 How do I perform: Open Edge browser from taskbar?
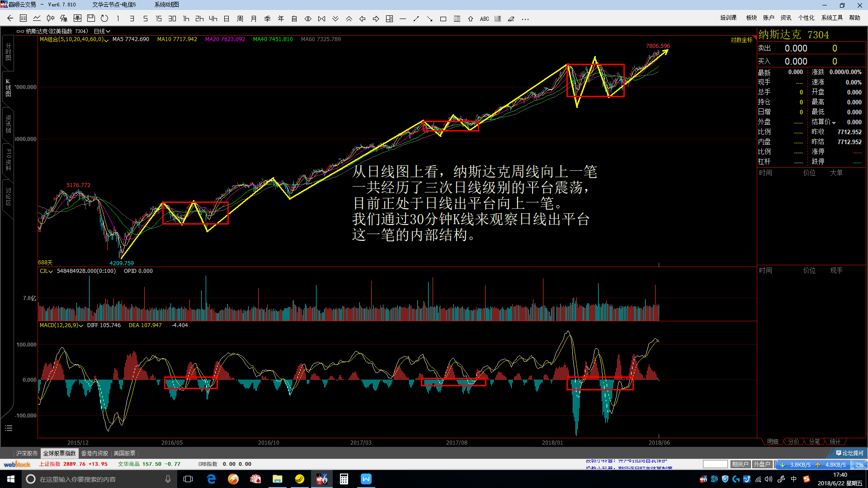click(211, 479)
